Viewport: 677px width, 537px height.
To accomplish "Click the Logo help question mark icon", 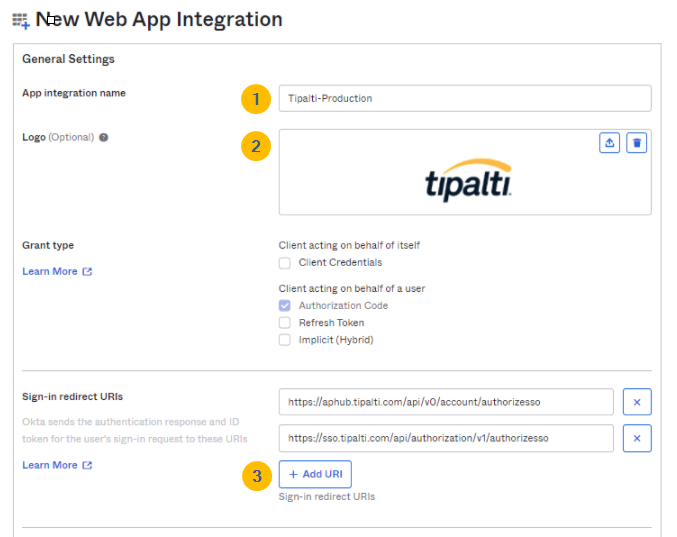I will click(x=104, y=138).
